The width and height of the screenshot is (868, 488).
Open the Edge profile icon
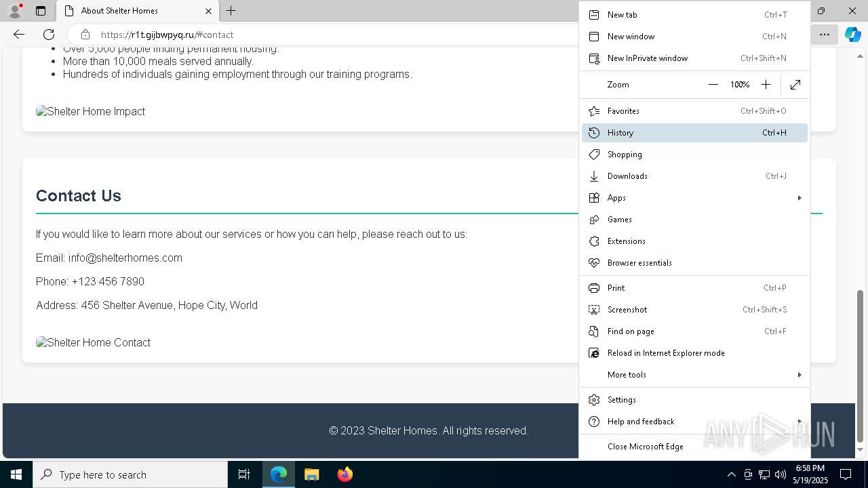15,11
